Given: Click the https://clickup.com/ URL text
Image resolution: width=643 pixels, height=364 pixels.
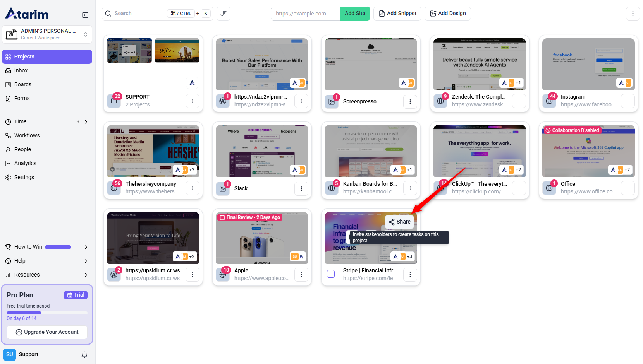Looking at the screenshot, I should point(476,191).
